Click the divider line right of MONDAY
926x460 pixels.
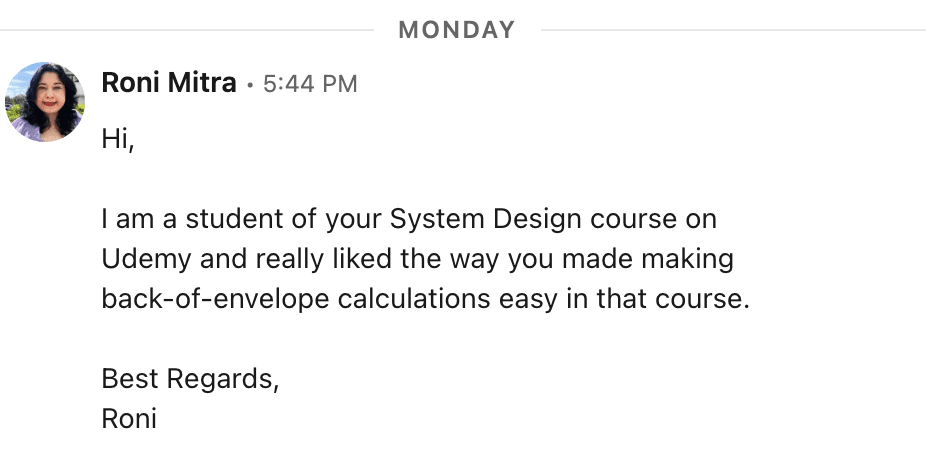[x=732, y=30]
